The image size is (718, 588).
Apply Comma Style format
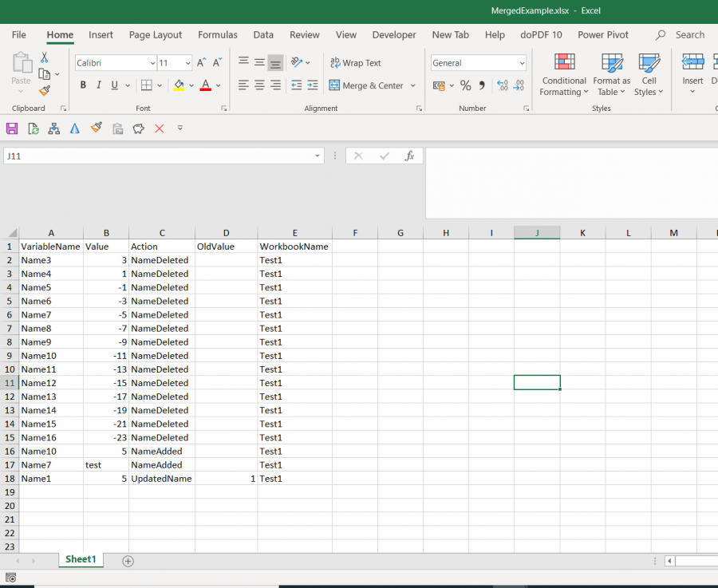[x=482, y=85]
